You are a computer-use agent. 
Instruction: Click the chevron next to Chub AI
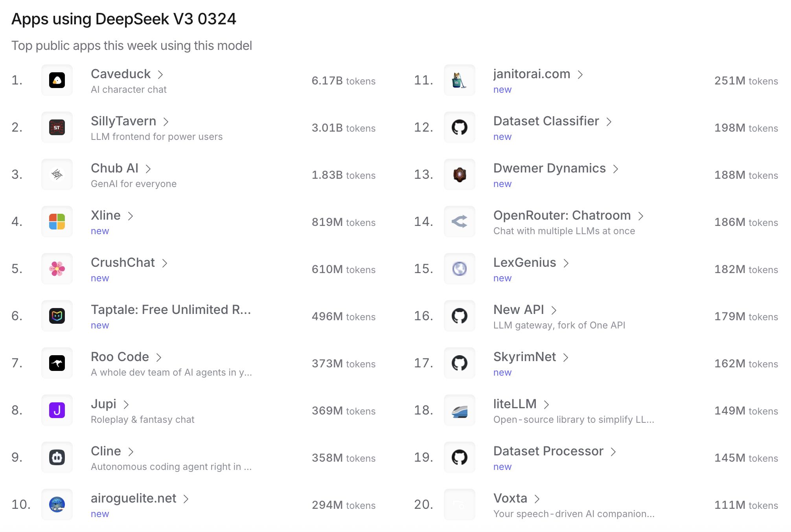[x=148, y=169]
